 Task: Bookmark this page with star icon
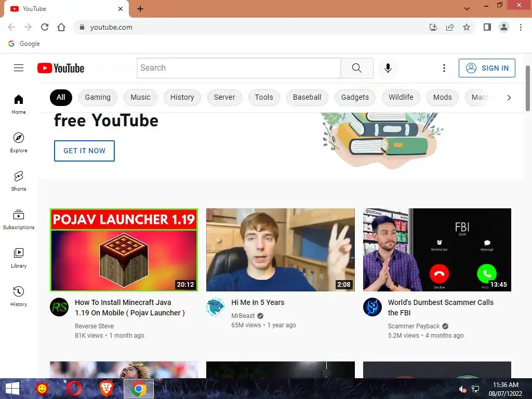467,27
